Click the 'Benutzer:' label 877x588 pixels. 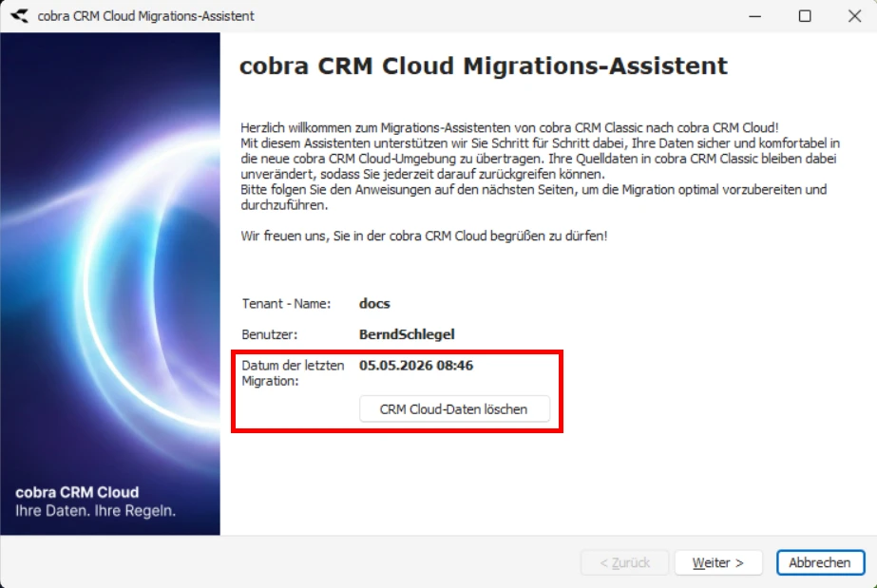pyautogui.click(x=270, y=334)
